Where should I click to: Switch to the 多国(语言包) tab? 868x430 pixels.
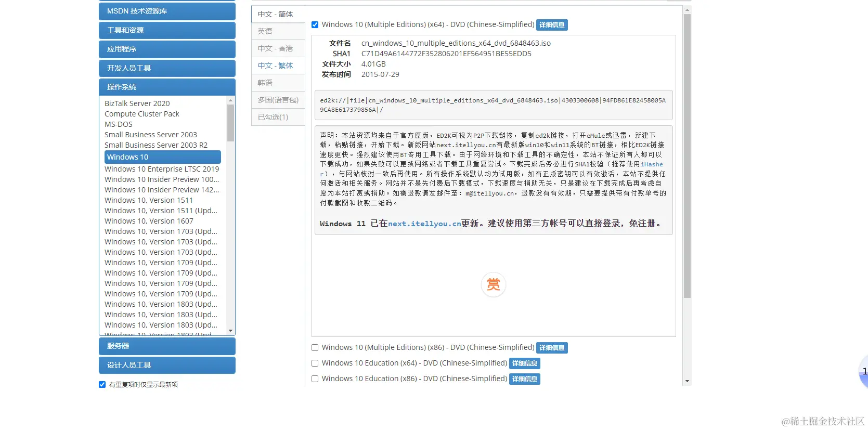click(x=278, y=100)
